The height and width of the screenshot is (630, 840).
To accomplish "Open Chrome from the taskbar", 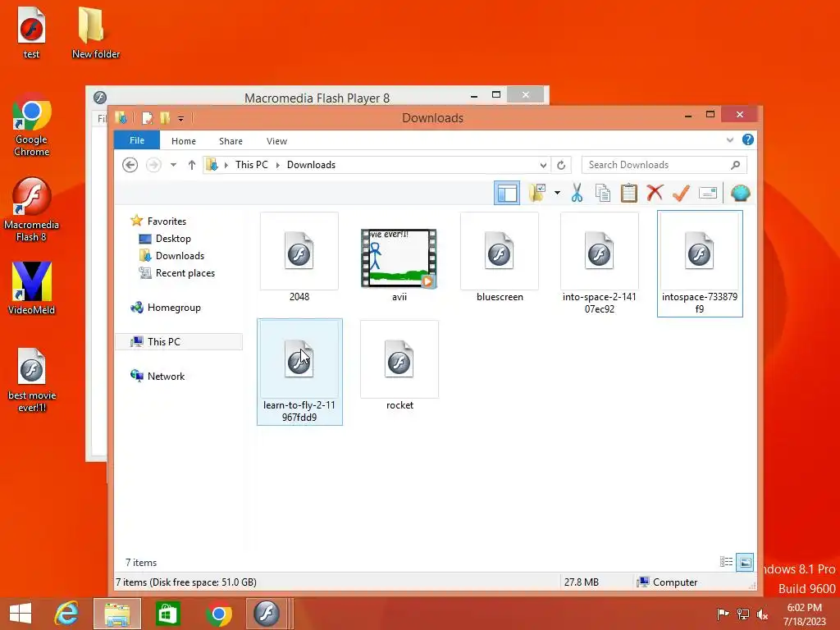I will click(218, 614).
